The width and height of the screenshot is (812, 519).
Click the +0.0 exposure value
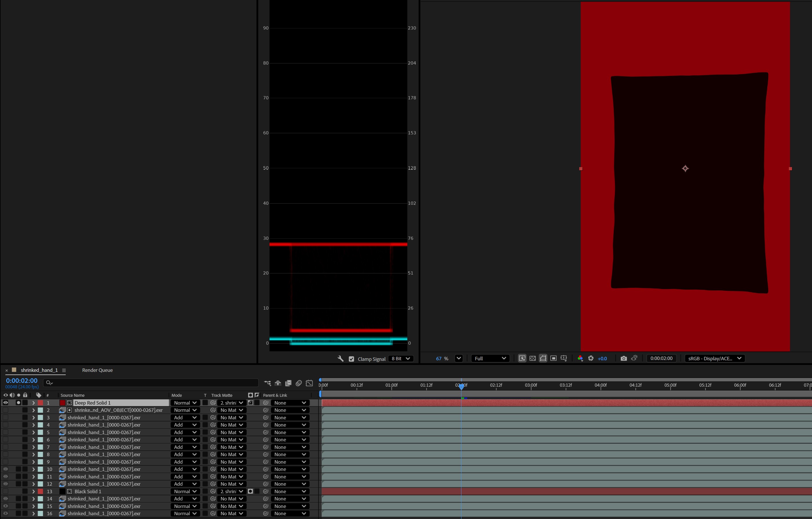pyautogui.click(x=602, y=359)
